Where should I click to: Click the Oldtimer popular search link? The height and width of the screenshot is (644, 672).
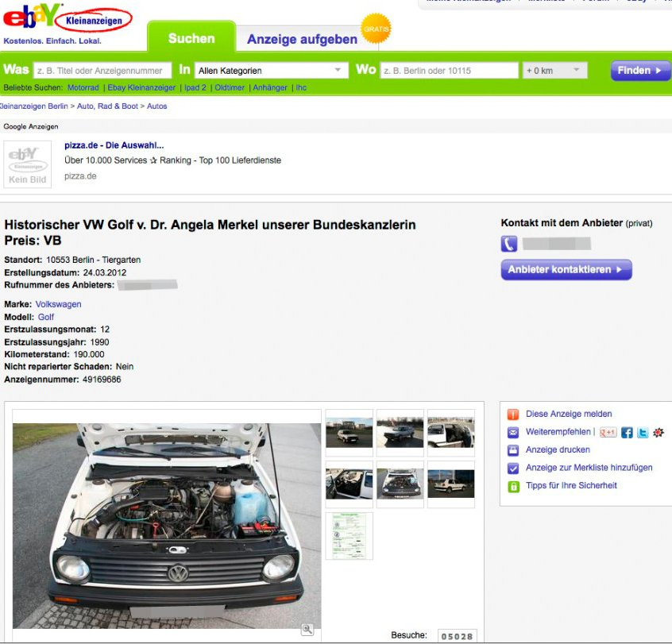[230, 87]
